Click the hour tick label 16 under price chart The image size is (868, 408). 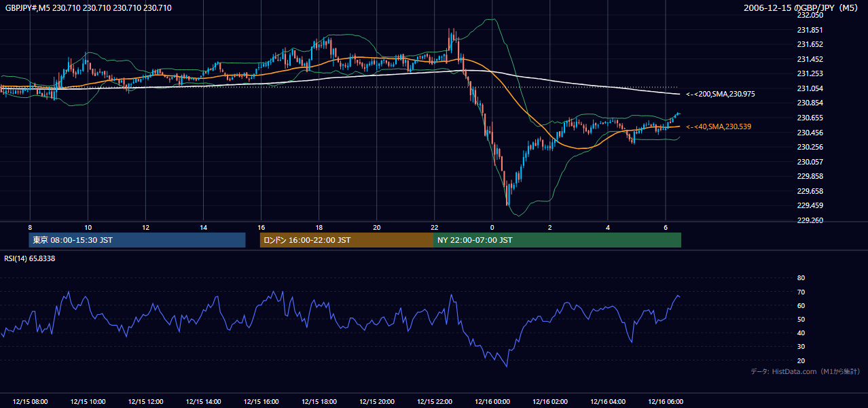(261, 227)
